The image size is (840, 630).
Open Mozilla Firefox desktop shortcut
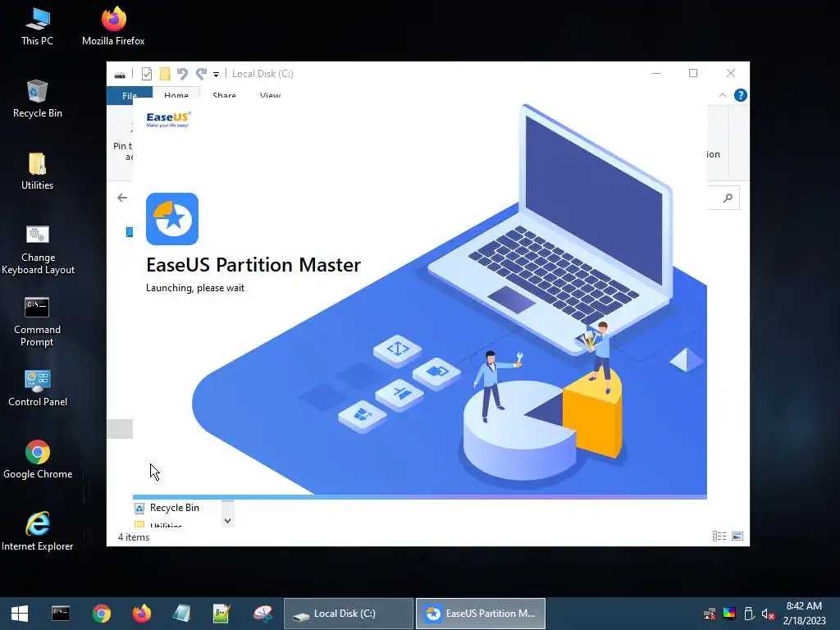click(x=113, y=27)
